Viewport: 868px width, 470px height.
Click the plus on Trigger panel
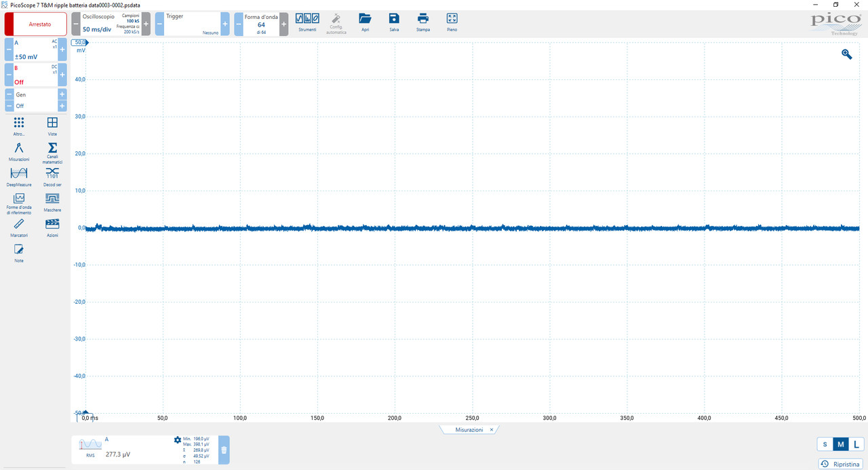224,24
